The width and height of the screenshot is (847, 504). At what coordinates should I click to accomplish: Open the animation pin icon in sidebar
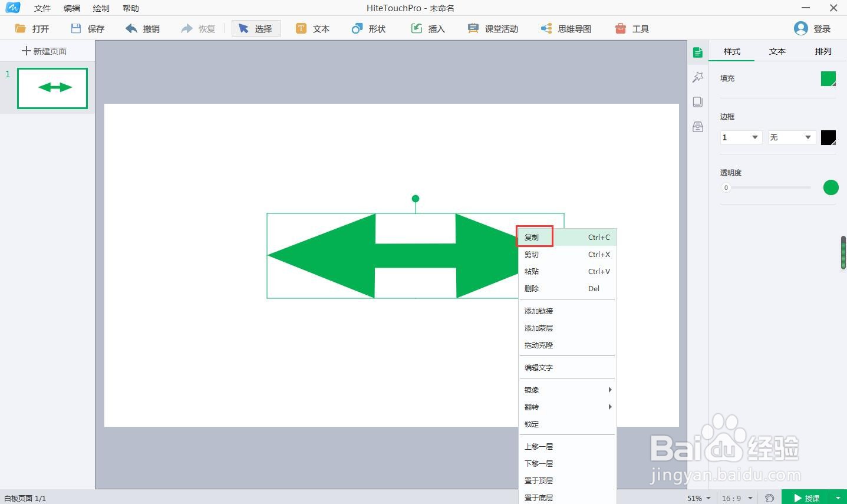(698, 77)
